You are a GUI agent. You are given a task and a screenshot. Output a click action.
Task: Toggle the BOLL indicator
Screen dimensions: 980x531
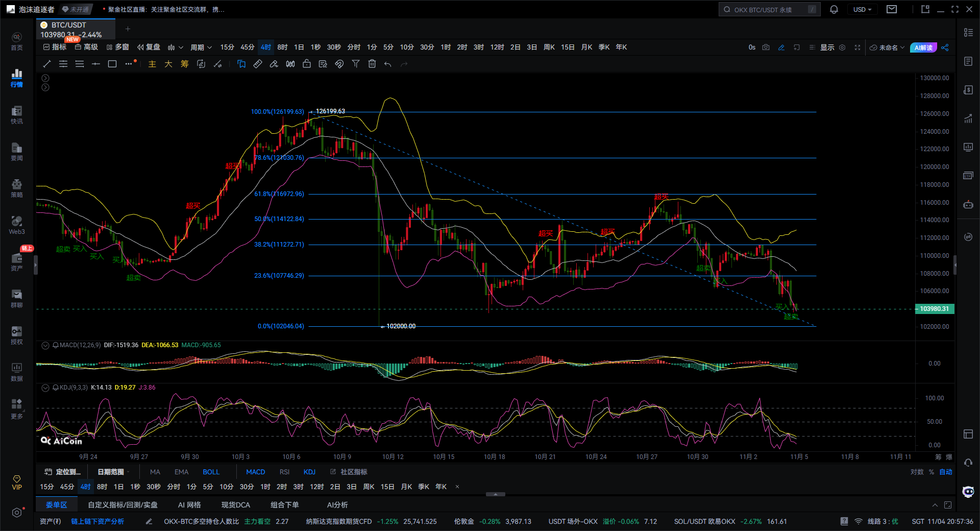211,472
